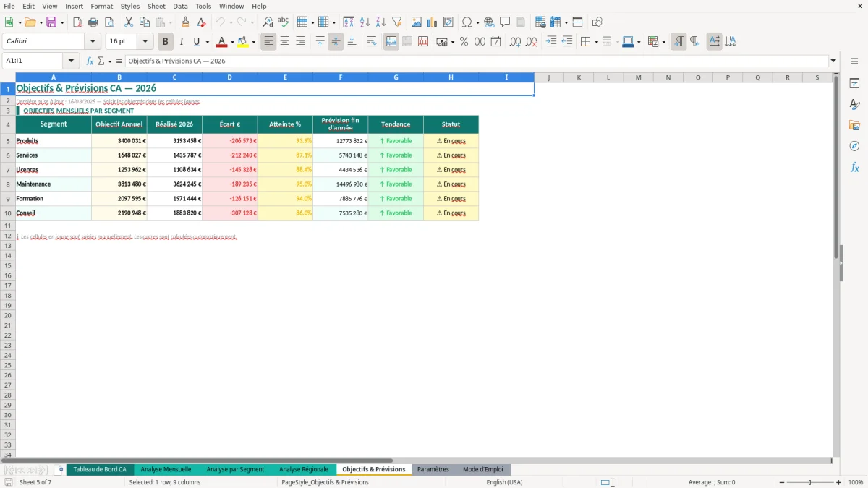Open the sidebar Gallery panel
Image resolution: width=868 pixels, height=488 pixels.
click(x=854, y=126)
